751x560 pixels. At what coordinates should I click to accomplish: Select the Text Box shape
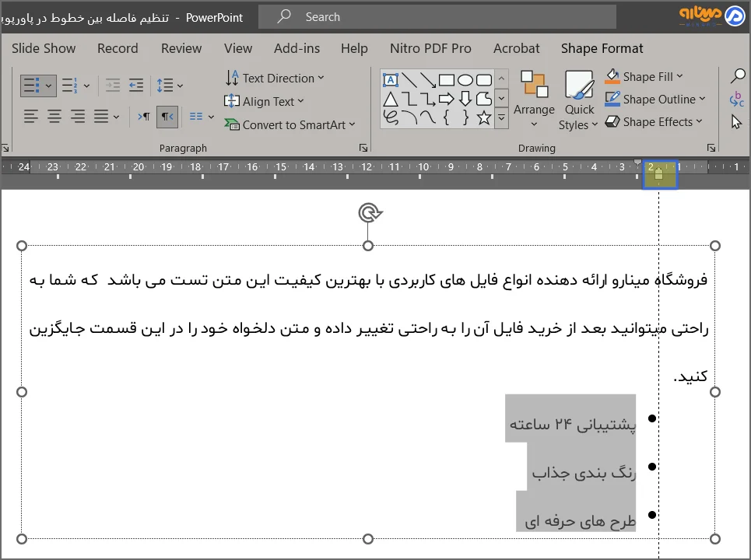[x=391, y=80]
